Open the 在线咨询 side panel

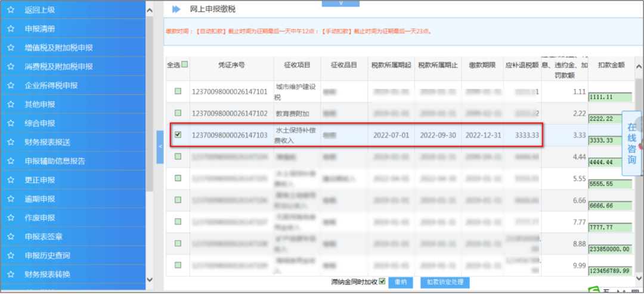[x=631, y=143]
